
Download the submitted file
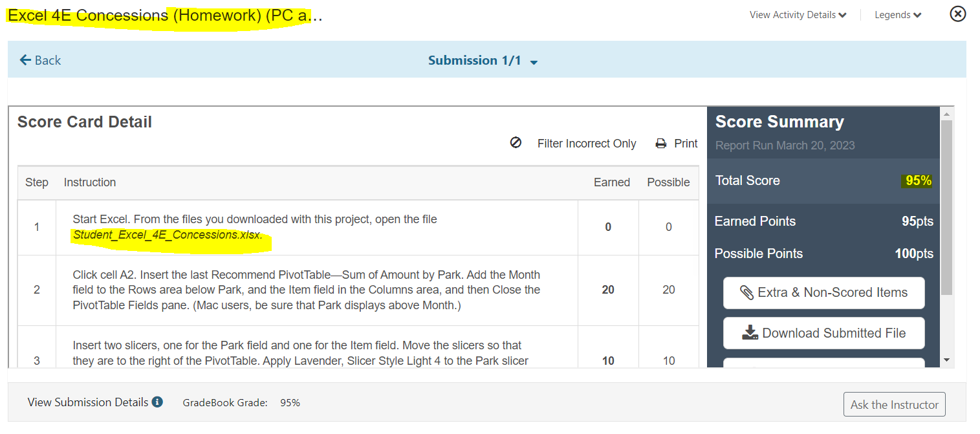coord(823,333)
